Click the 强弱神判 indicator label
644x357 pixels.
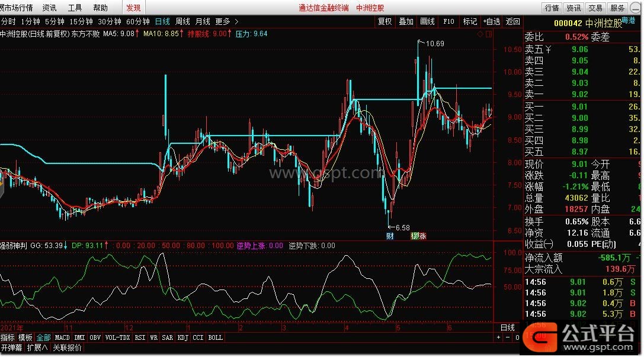[13, 246]
